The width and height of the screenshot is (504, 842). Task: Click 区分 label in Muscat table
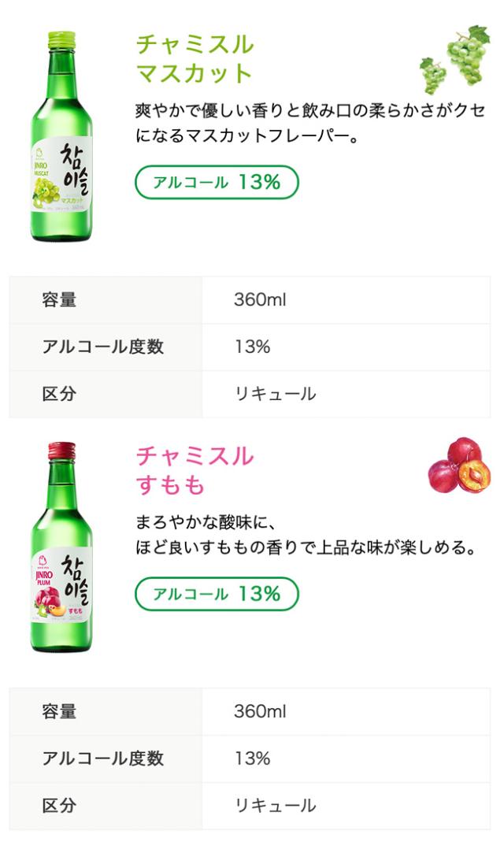pyautogui.click(x=59, y=394)
